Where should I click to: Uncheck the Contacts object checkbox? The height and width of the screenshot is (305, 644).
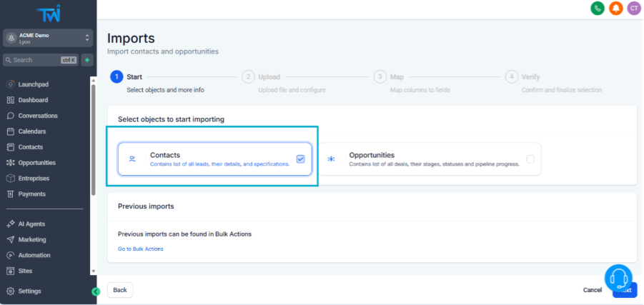click(300, 159)
